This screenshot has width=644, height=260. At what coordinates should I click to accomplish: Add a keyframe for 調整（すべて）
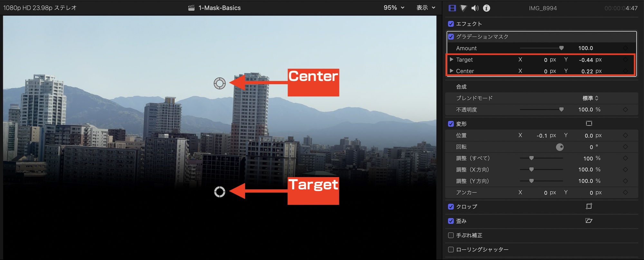625,158
